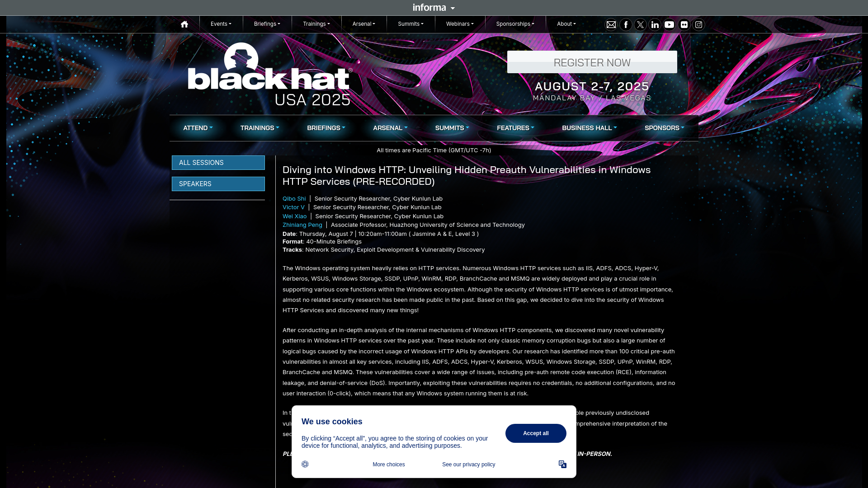This screenshot has width=868, height=488.
Task: Expand the informa top bar dropdown
Action: pos(434,8)
